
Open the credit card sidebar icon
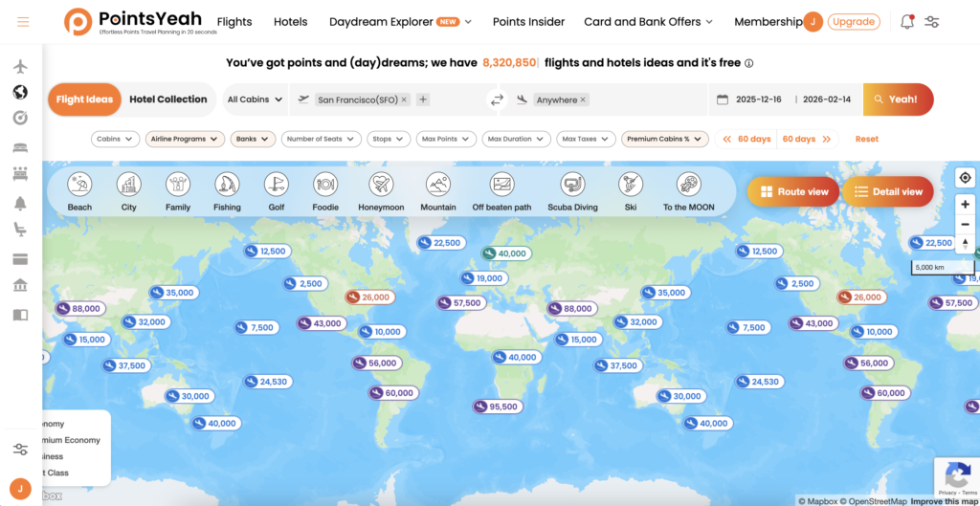click(x=21, y=259)
